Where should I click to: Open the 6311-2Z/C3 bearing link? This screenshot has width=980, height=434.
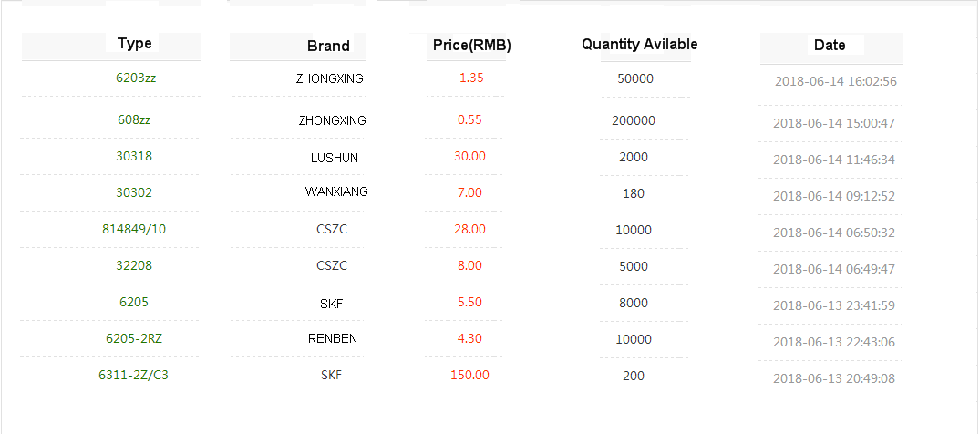point(134,375)
